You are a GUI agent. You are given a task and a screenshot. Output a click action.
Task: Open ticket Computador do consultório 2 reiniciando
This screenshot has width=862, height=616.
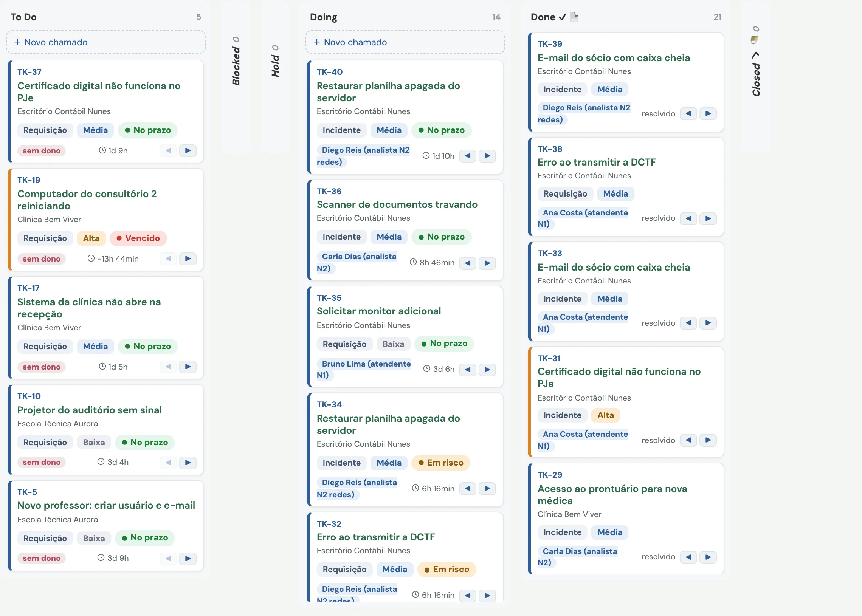coord(87,200)
